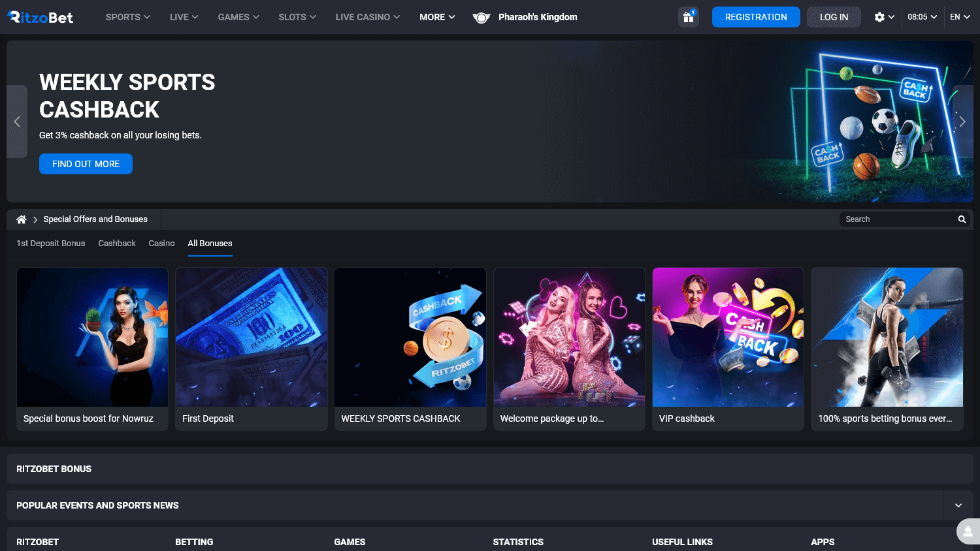Open the settings gear menu

(884, 17)
